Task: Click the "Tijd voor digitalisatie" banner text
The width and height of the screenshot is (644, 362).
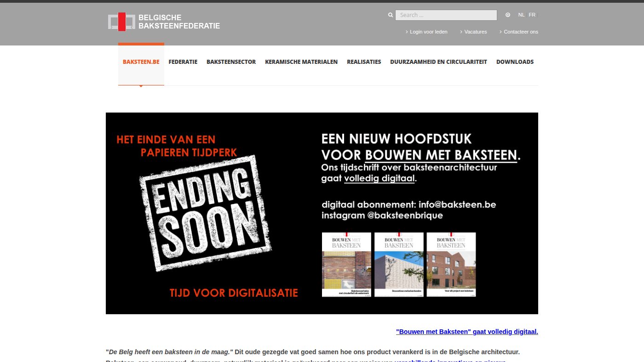Action: 234,293
